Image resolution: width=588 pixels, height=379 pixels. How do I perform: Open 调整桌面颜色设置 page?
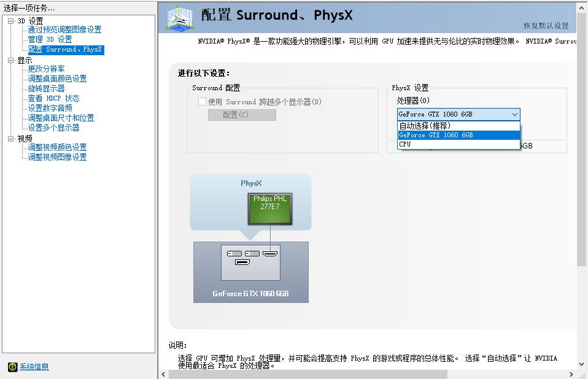tap(57, 78)
